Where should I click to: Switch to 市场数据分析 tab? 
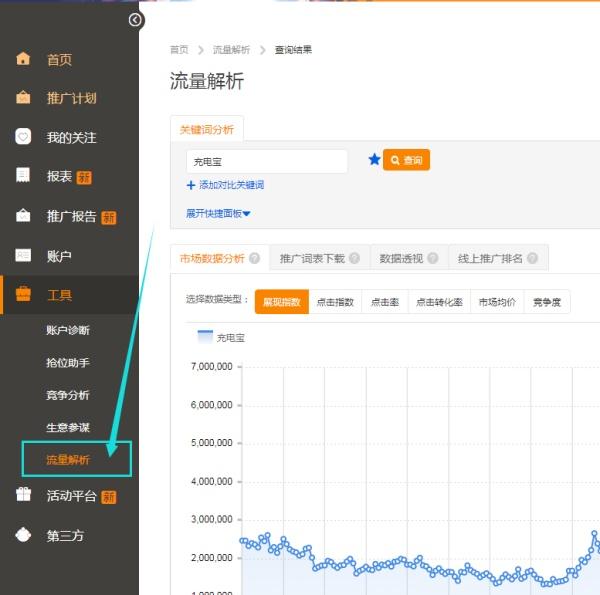212,259
